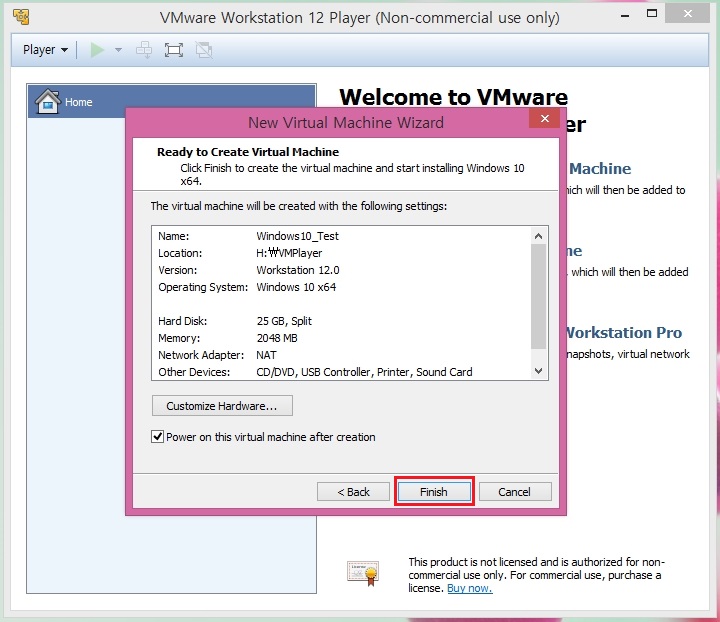Click the Send Ctrl+Alt+Del toolbar icon
The image size is (720, 622).
[x=144, y=50]
